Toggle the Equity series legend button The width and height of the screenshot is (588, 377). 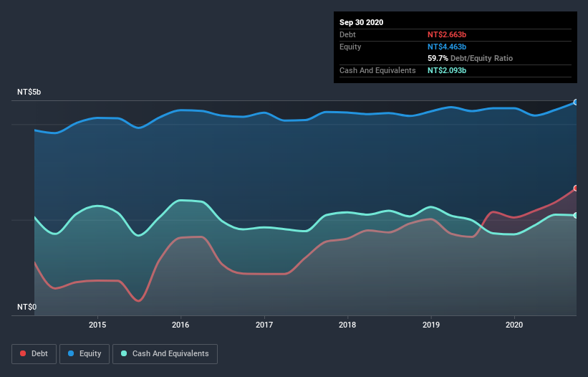[x=85, y=354]
